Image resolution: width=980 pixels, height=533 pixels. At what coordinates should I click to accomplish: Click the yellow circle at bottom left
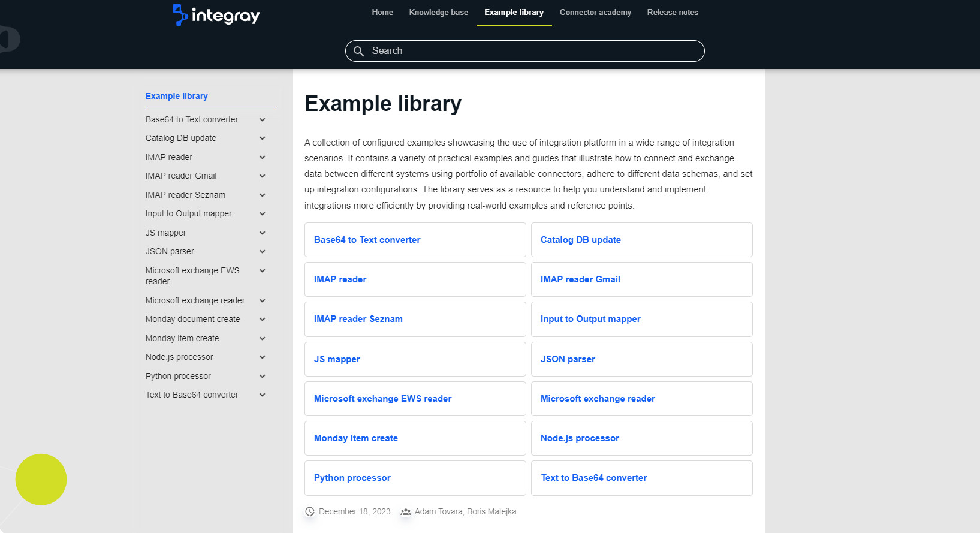pyautogui.click(x=41, y=480)
